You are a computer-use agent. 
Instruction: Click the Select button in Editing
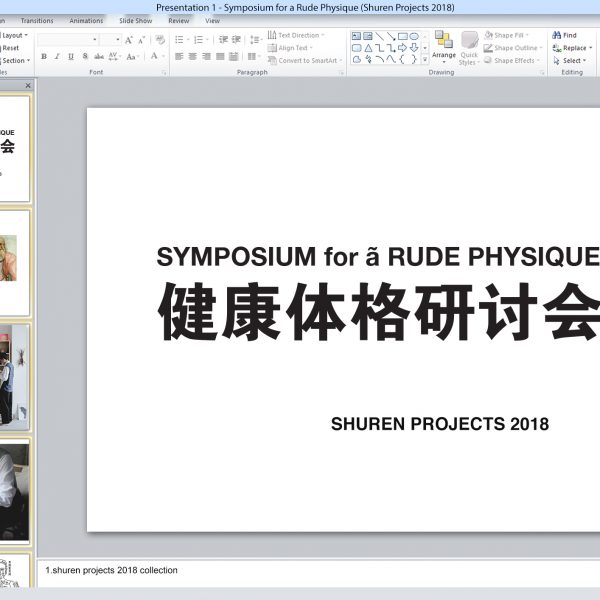coord(571,61)
